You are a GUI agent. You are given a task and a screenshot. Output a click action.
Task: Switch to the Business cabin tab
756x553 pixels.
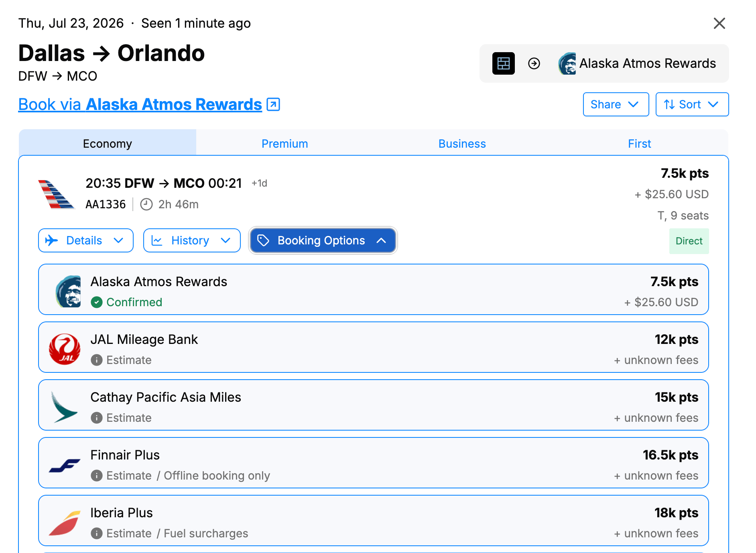(x=462, y=143)
